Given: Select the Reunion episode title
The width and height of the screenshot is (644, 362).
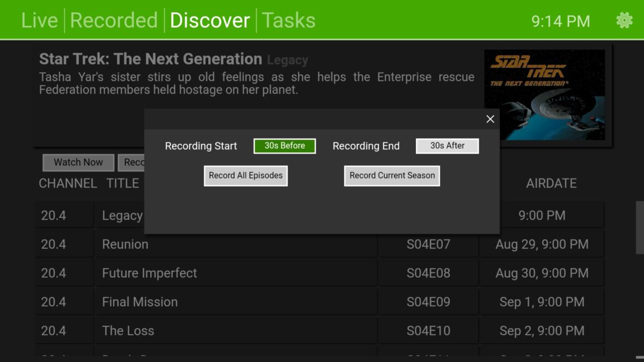Looking at the screenshot, I should 125,245.
